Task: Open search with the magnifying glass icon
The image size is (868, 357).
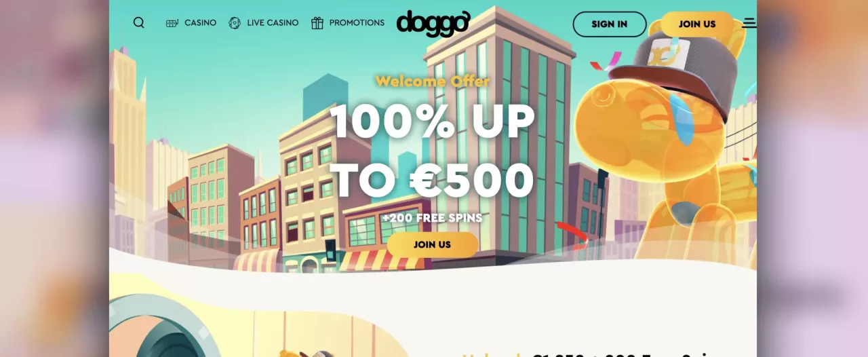Action: click(139, 22)
